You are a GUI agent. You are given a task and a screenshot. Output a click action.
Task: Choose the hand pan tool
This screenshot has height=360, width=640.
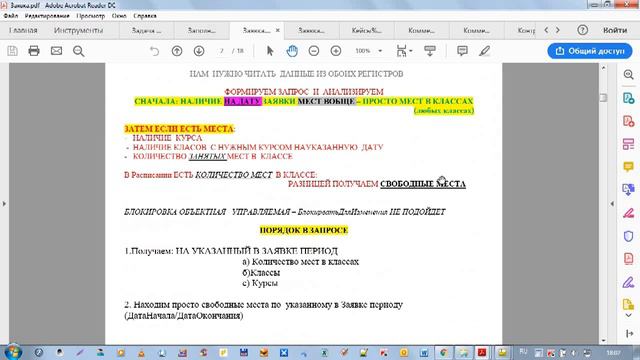pyautogui.click(x=292, y=51)
